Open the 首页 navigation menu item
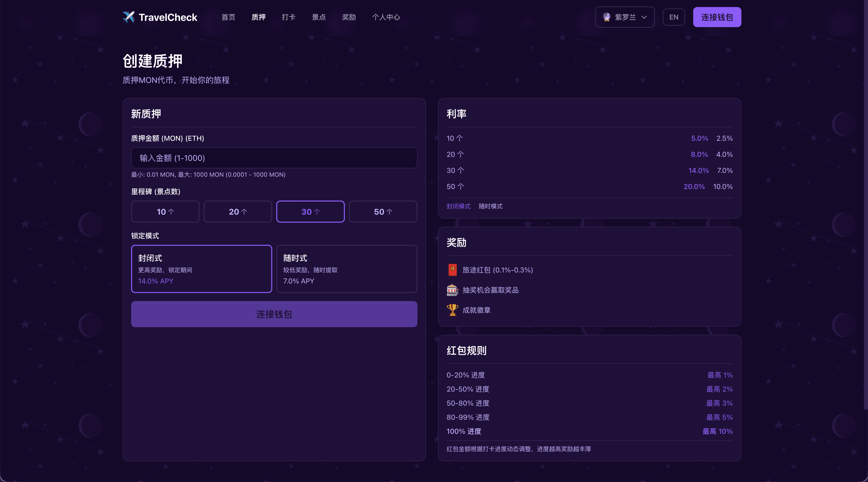This screenshot has height=482, width=868. (x=228, y=17)
